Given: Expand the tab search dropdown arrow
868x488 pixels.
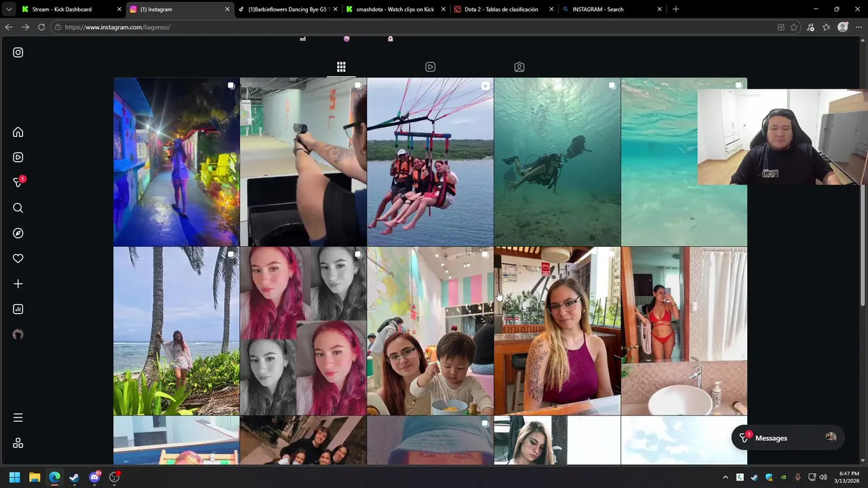Looking at the screenshot, I should point(8,9).
